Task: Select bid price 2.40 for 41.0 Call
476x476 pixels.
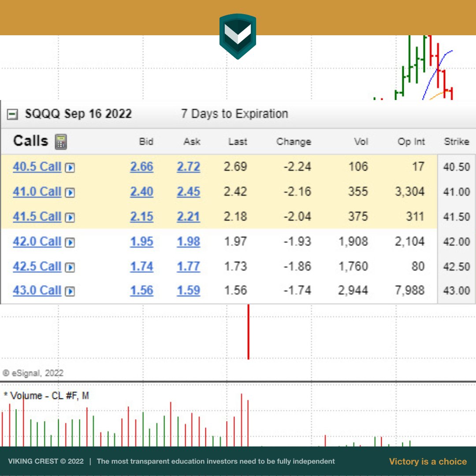Action: pyautogui.click(x=142, y=192)
